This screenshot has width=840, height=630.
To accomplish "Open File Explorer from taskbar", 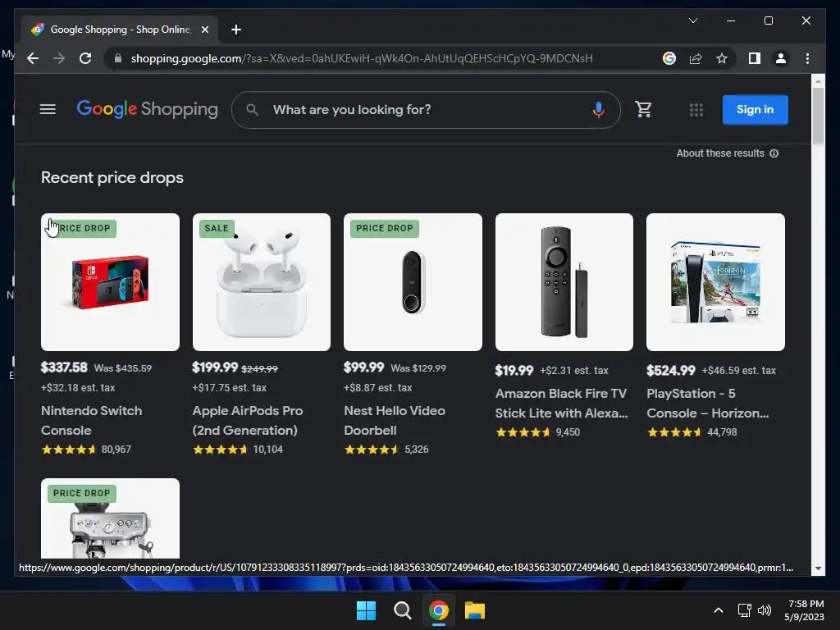I will coord(475,610).
